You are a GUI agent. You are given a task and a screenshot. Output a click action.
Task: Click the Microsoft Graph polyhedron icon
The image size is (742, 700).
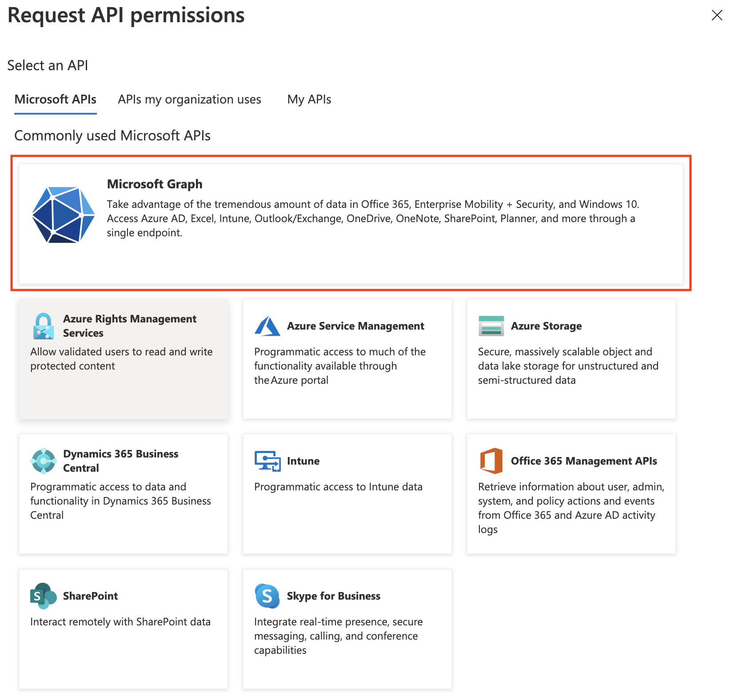[x=63, y=215]
